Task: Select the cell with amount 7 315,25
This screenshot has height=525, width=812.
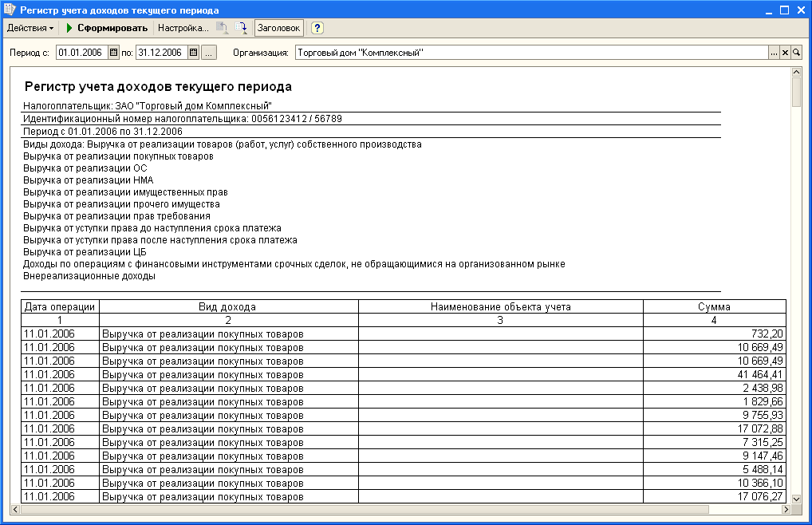Action: pos(715,442)
